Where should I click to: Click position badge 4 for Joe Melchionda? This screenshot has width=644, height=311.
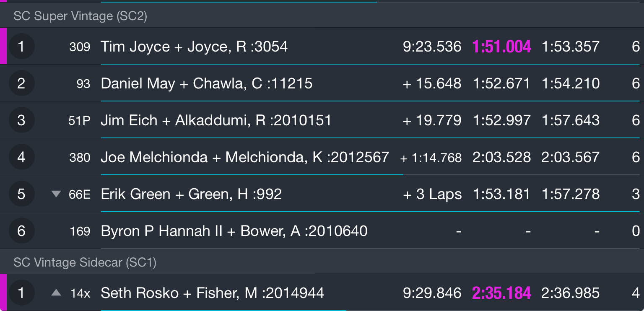21,157
